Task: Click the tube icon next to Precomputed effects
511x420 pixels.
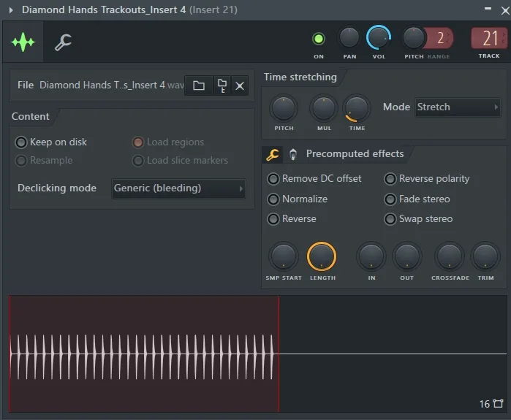Action: (293, 154)
